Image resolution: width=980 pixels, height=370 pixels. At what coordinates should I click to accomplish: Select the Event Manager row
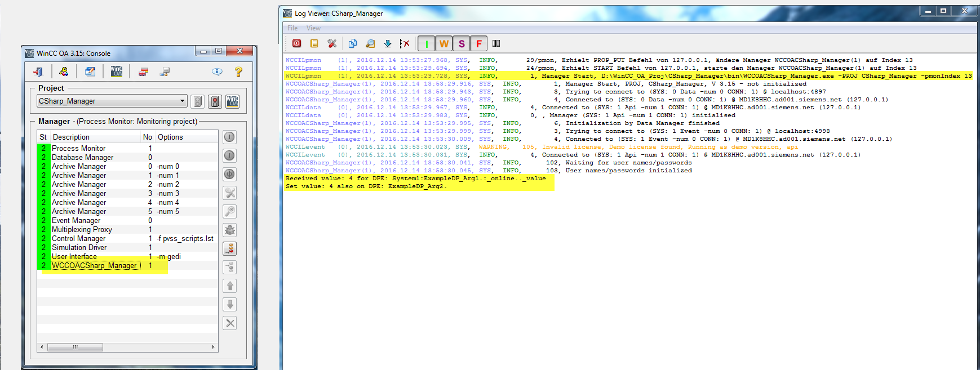pos(128,220)
